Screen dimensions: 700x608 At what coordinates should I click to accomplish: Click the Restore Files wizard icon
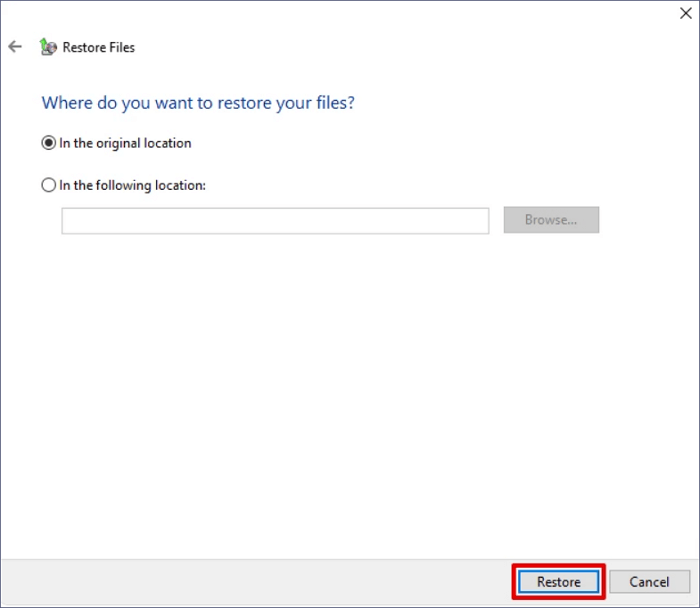47,47
